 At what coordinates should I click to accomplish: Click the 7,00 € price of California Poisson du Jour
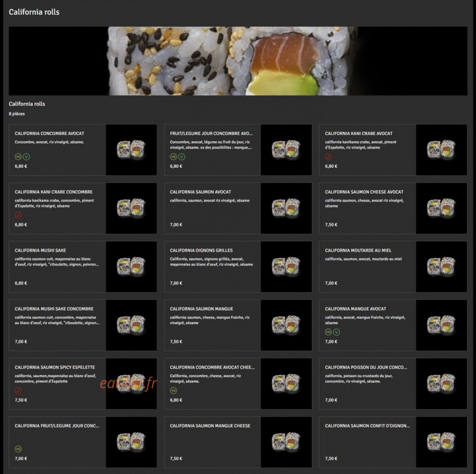coord(331,400)
